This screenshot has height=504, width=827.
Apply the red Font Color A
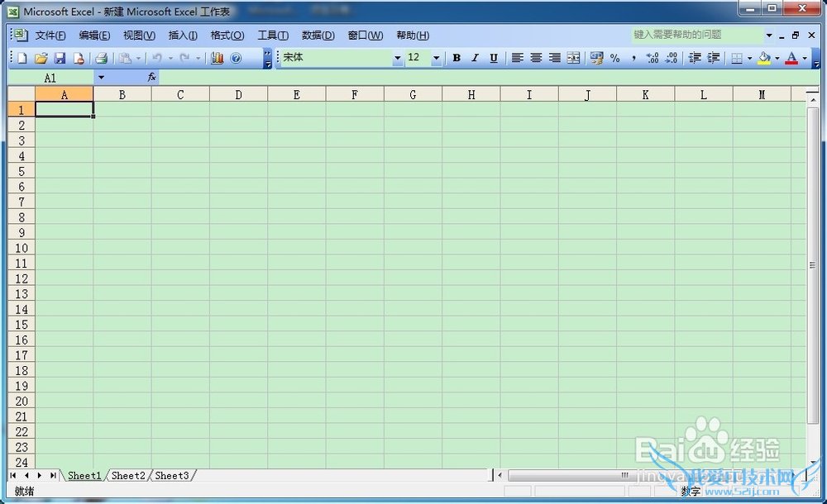click(x=791, y=58)
